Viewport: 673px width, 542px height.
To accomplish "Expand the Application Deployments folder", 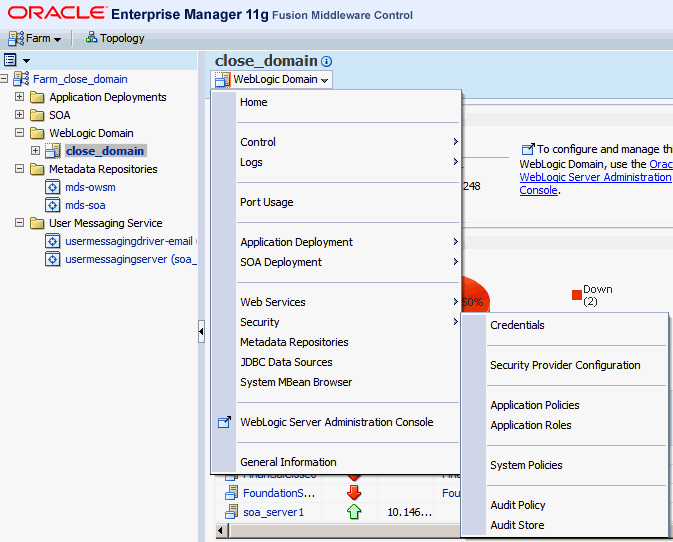I will (x=19, y=97).
